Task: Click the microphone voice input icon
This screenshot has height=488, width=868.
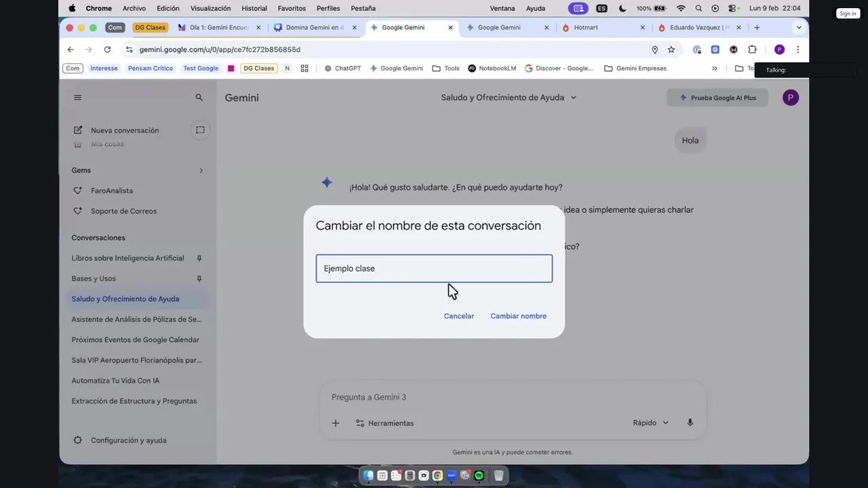Action: pyautogui.click(x=690, y=423)
